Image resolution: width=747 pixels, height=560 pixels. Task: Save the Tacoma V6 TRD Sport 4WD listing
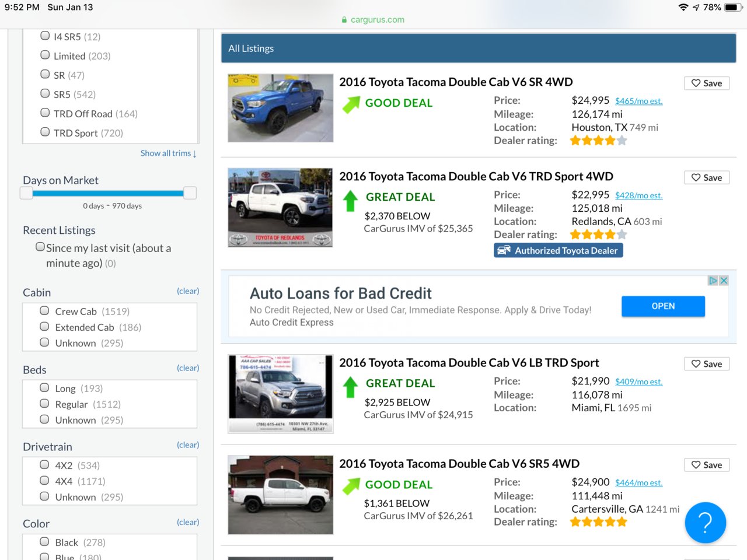[x=707, y=178]
